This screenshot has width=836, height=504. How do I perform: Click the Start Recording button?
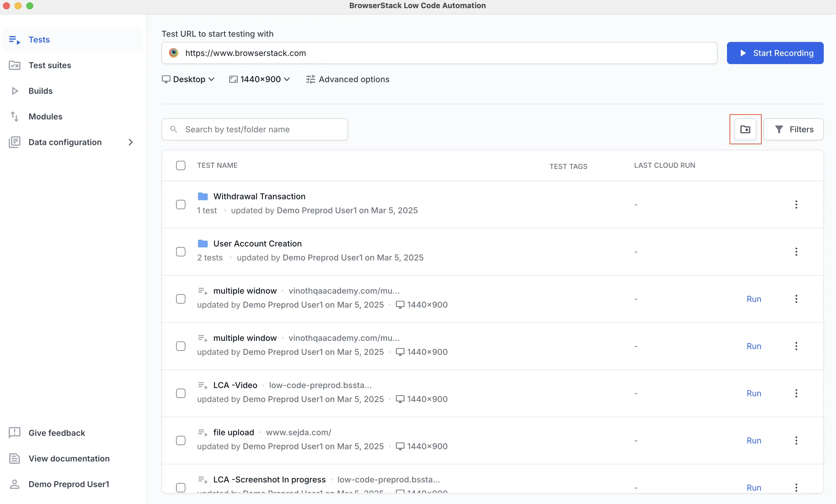[x=775, y=53]
